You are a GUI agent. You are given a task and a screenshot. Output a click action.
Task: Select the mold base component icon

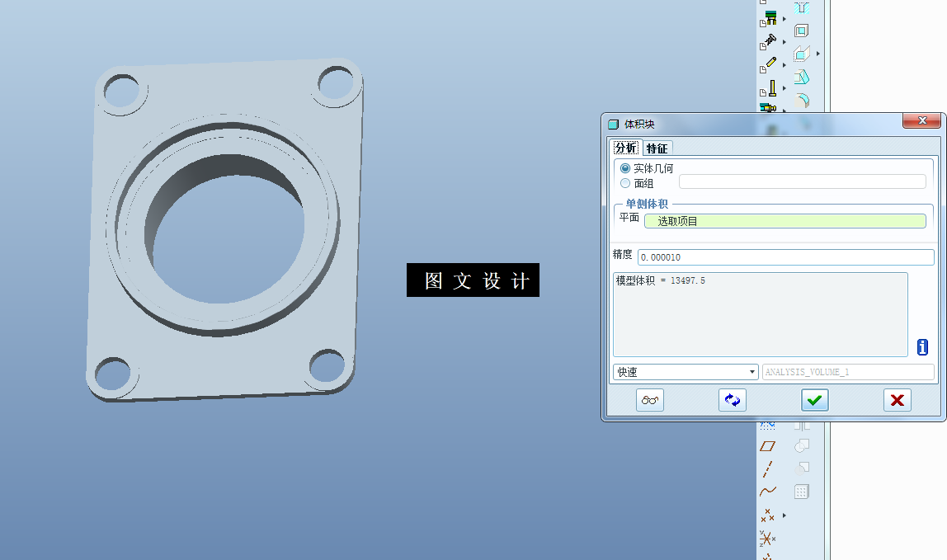(770, 18)
